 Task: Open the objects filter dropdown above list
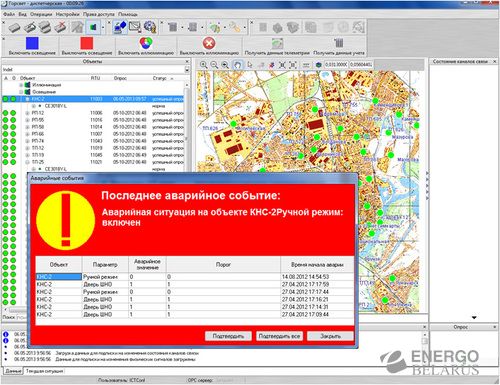187,70
